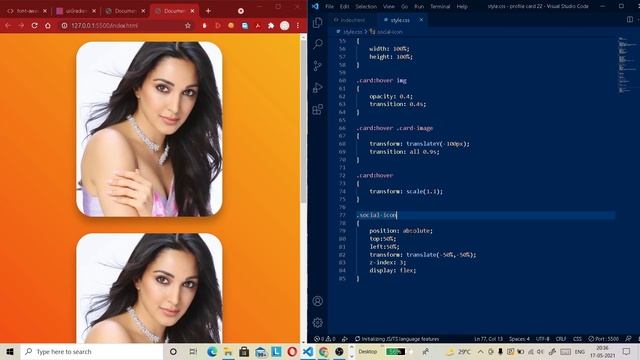Image resolution: width=640 pixels, height=360 pixels.
Task: Open the Explorer view in VS Code
Action: click(318, 22)
